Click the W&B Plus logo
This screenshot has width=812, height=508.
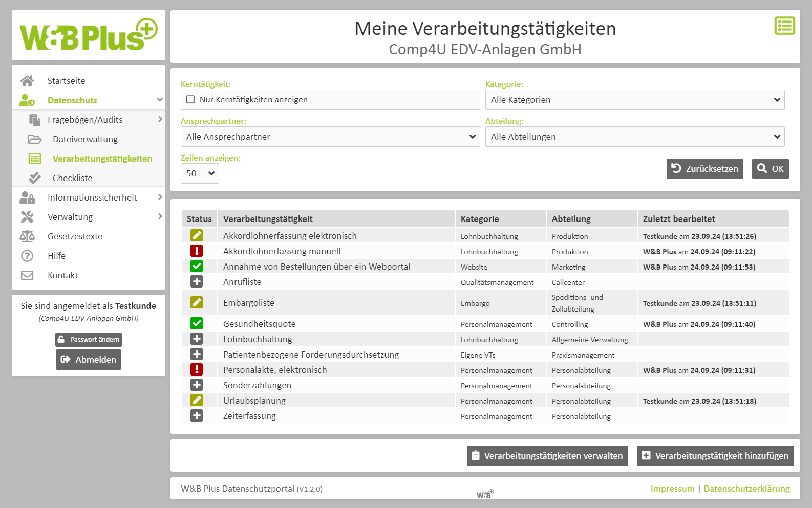tap(89, 35)
